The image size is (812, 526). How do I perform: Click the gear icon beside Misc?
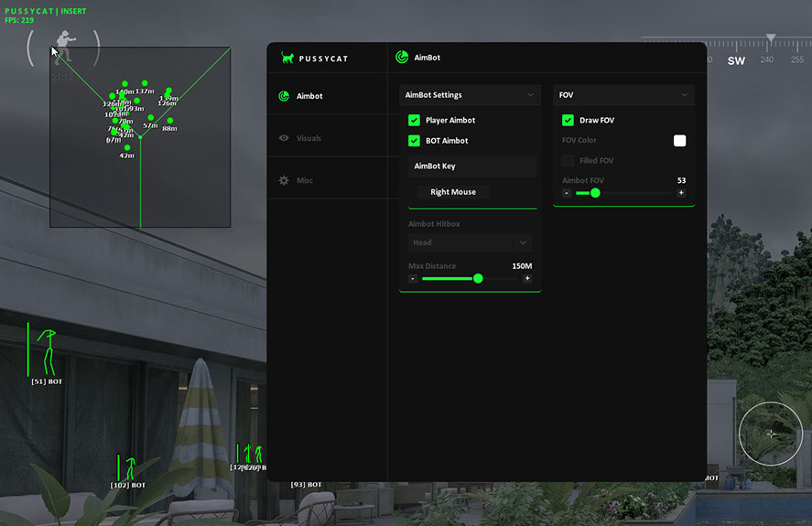pyautogui.click(x=284, y=180)
